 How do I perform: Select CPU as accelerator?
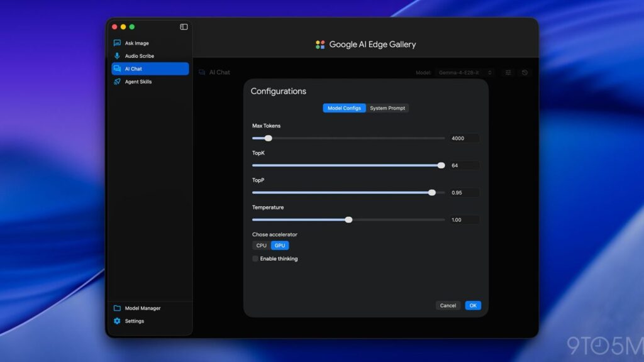coord(261,246)
